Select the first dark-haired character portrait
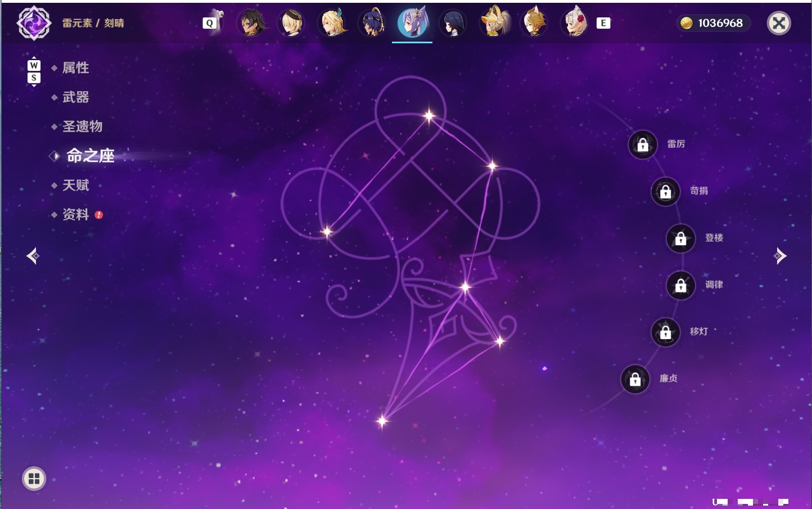812x509 pixels. tap(251, 23)
